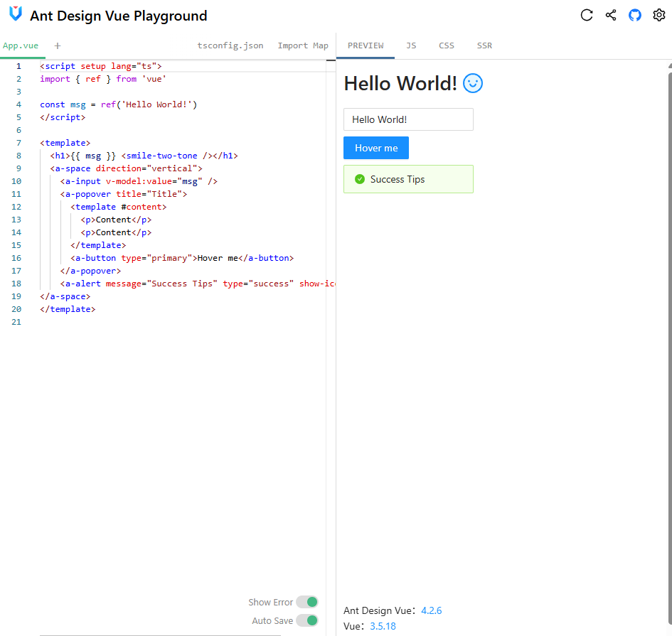
Task: Click the h1 msg smile-two-tone line
Action: pos(144,156)
